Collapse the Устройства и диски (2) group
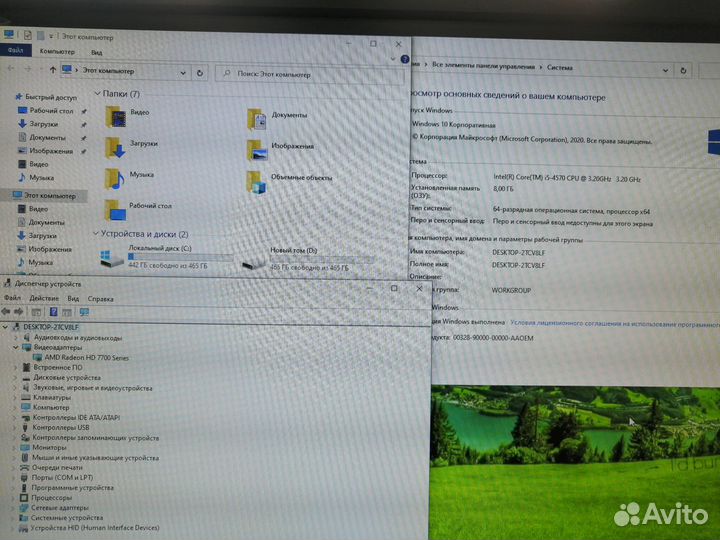Screen dimensions: 720x540 click(96, 233)
